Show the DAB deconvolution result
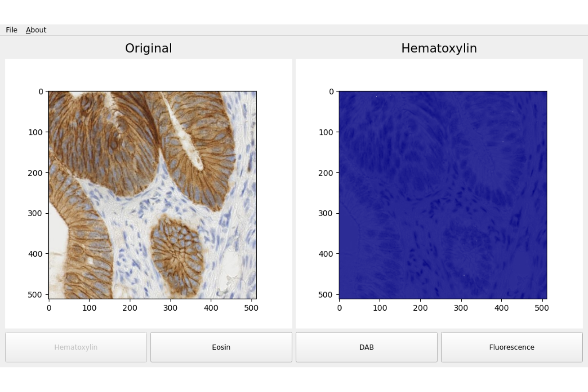Image resolution: width=588 pixels, height=392 pixels. click(x=366, y=347)
